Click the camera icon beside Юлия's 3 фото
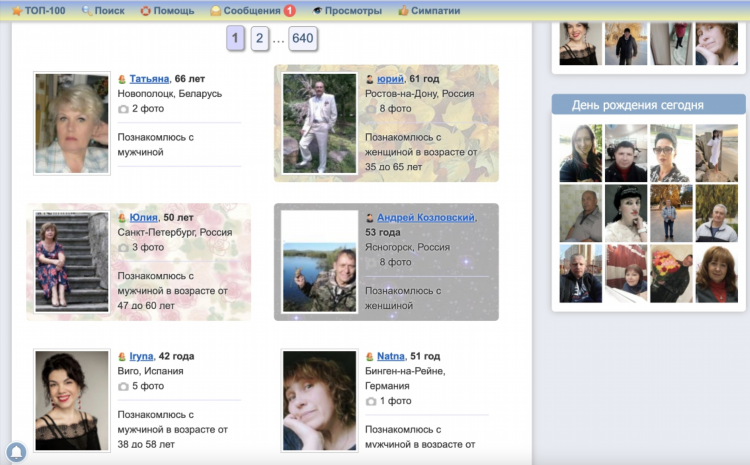The width and height of the screenshot is (750, 465). point(123,248)
